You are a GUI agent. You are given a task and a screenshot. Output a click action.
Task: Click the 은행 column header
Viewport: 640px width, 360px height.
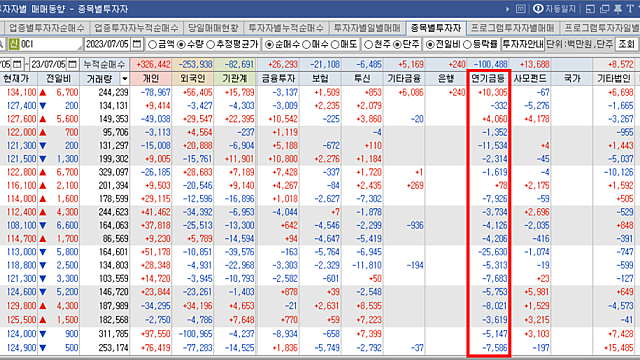point(446,78)
